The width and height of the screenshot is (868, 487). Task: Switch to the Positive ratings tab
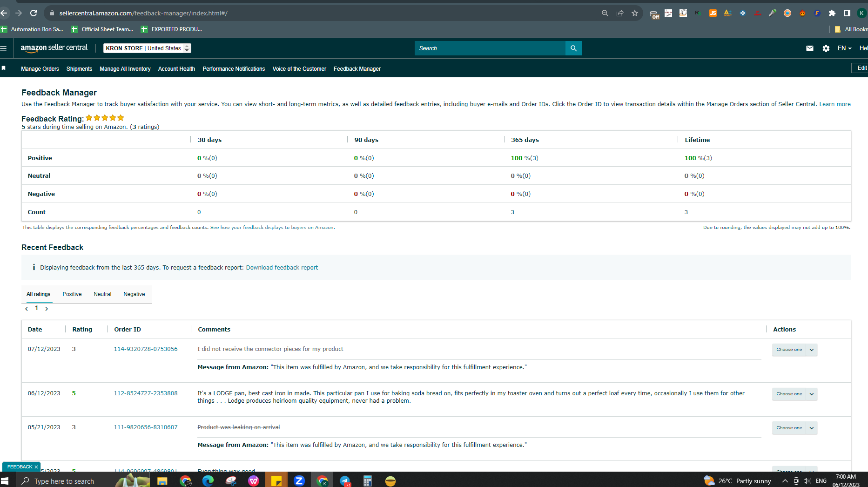point(72,294)
